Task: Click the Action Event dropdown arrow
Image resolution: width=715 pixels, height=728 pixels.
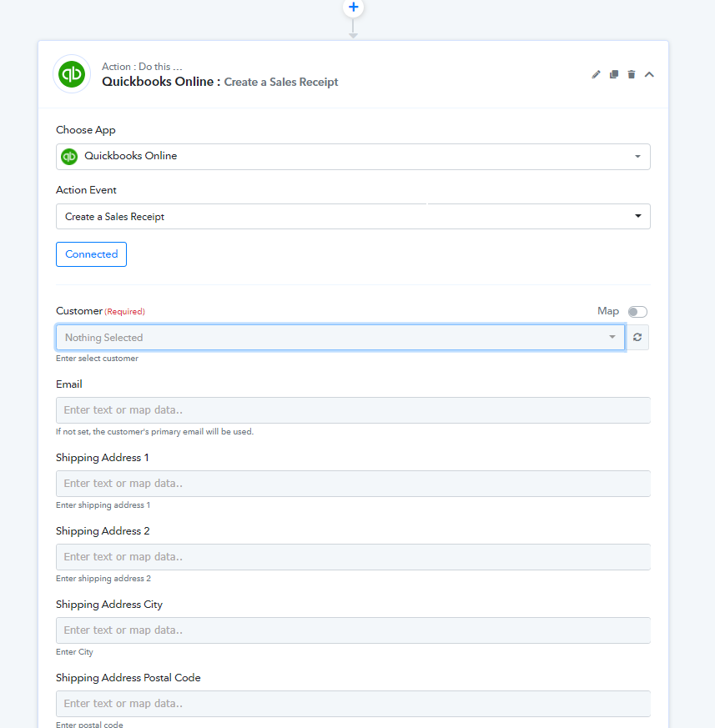Action: tap(638, 217)
